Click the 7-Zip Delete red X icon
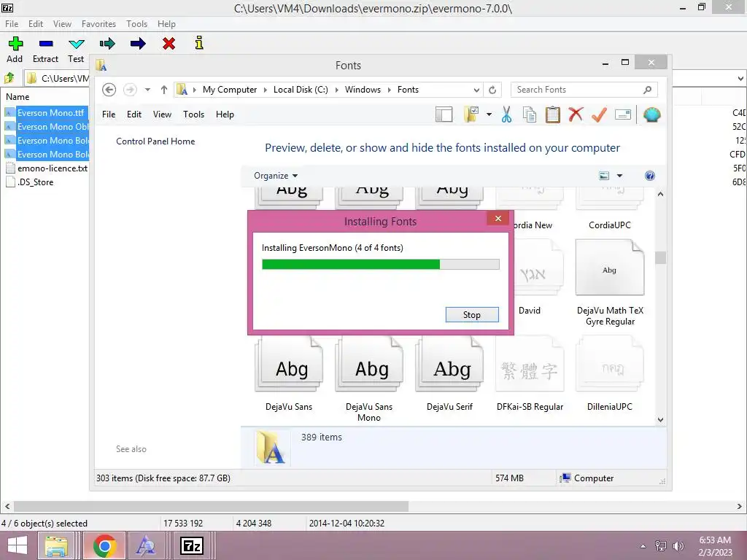This screenshot has width=747, height=560. [x=169, y=43]
